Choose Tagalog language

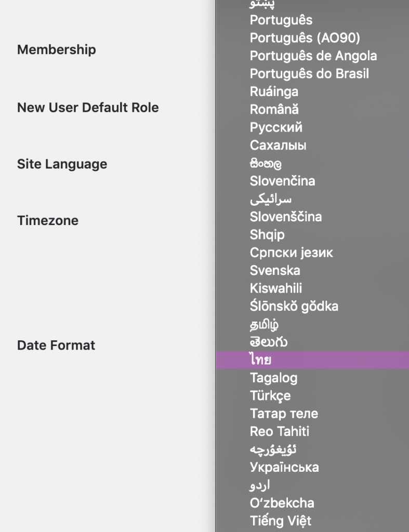[x=312, y=378]
